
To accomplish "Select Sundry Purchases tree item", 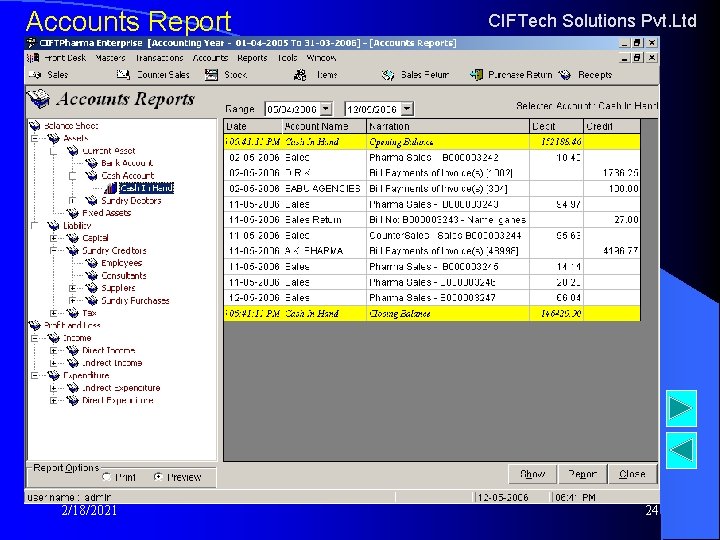I will 135,301.
